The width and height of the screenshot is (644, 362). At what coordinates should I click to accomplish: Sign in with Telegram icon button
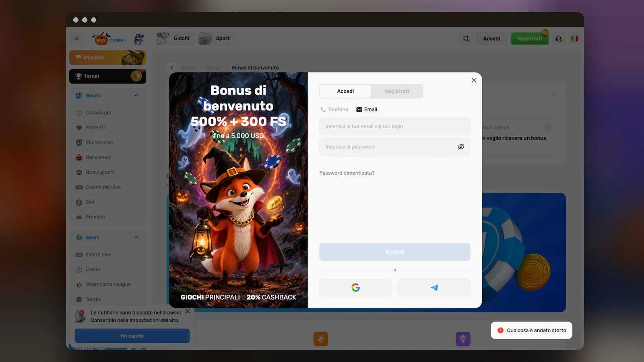(x=434, y=288)
